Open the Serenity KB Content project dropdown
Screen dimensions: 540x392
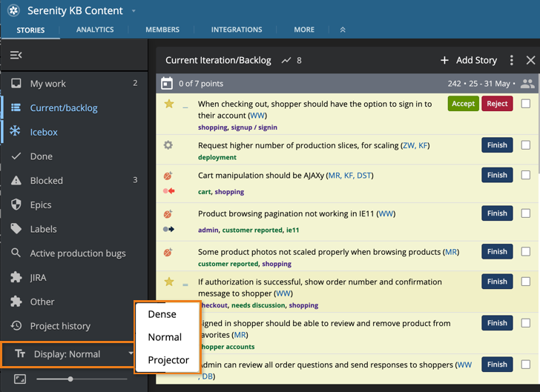(134, 11)
